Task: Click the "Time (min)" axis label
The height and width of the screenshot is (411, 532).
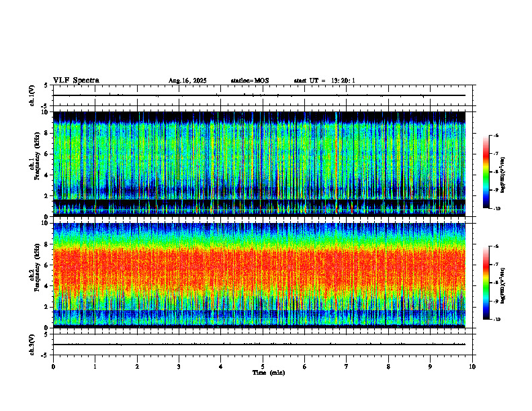Action: [269, 373]
